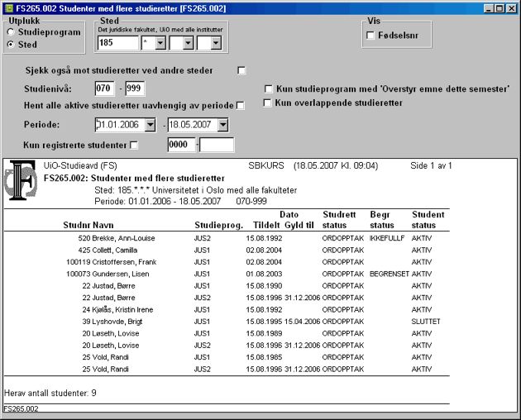Click Tildelt date 15.08.1989

click(264, 334)
